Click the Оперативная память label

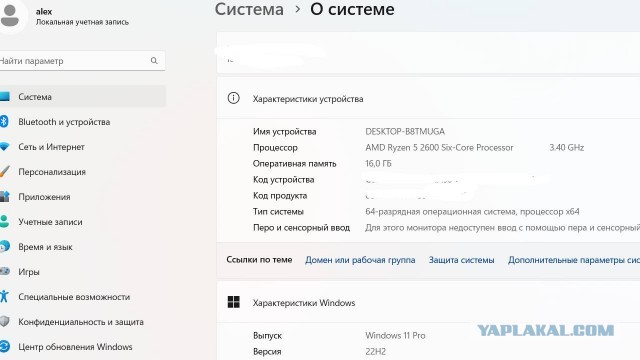pyautogui.click(x=295, y=163)
